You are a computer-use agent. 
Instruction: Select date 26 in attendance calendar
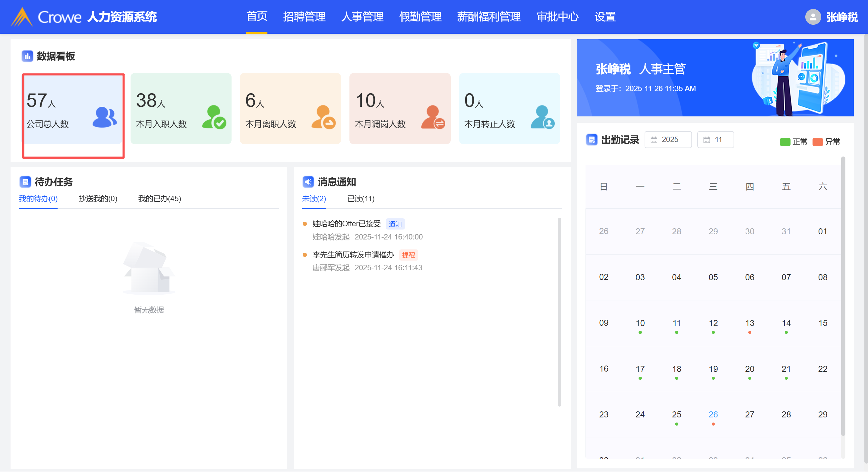713,414
